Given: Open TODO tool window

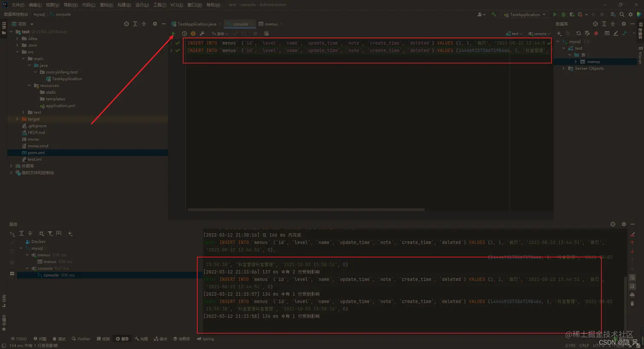Looking at the screenshot, I should (x=19, y=339).
